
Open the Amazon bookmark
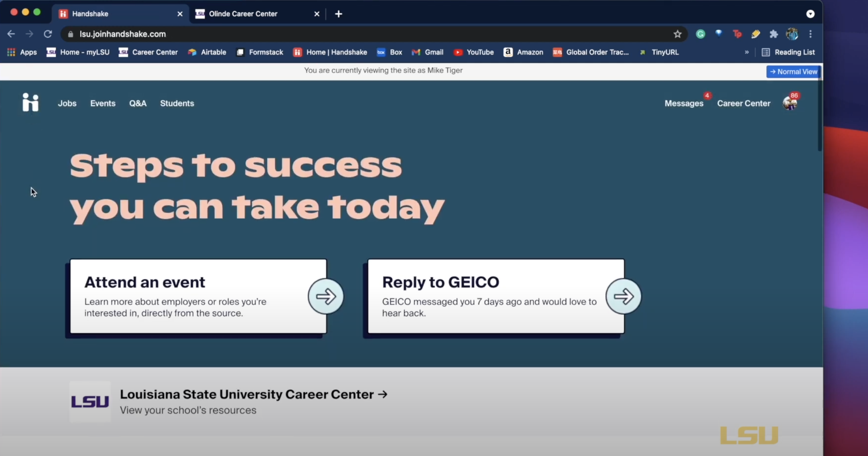pos(523,52)
